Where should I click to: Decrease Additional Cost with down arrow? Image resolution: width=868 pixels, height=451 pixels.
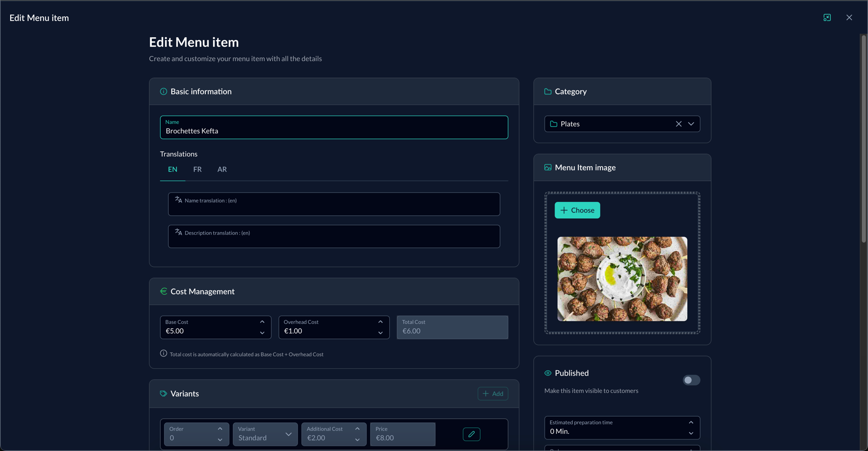357,440
